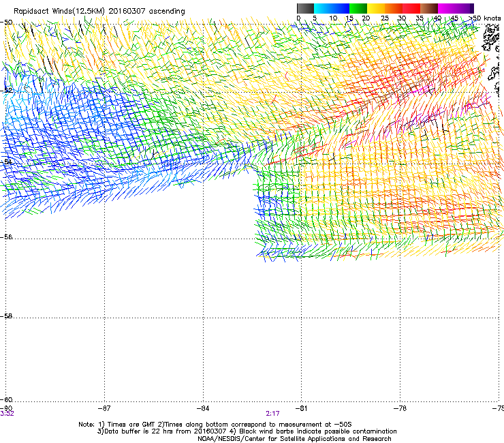
Task: Click the 'Times are GMT' note line
Action: [215, 425]
